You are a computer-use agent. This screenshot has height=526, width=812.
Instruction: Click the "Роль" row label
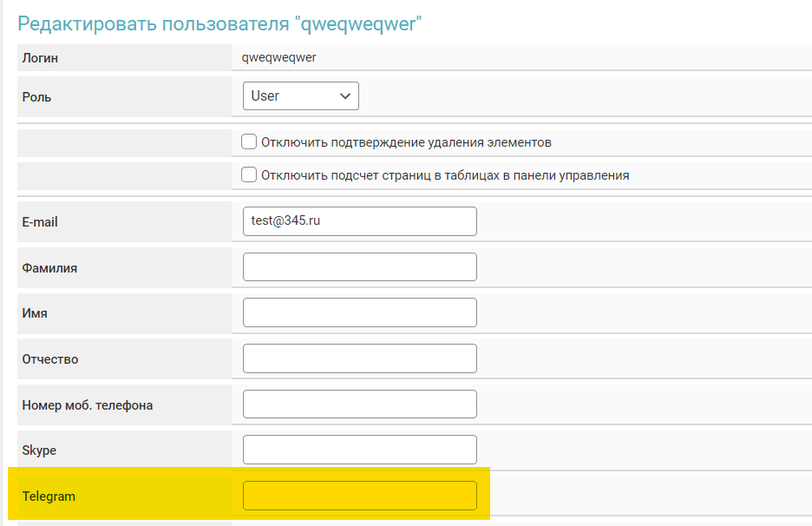coord(36,97)
